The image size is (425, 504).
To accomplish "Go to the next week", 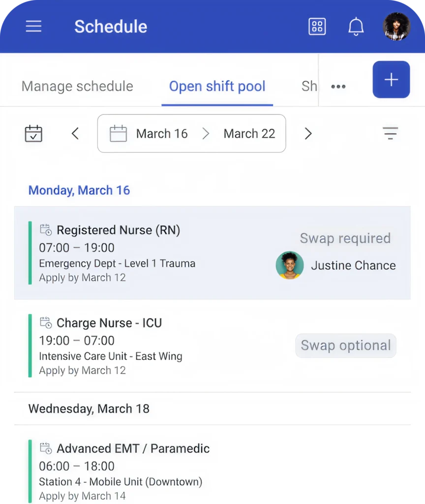I will (308, 134).
